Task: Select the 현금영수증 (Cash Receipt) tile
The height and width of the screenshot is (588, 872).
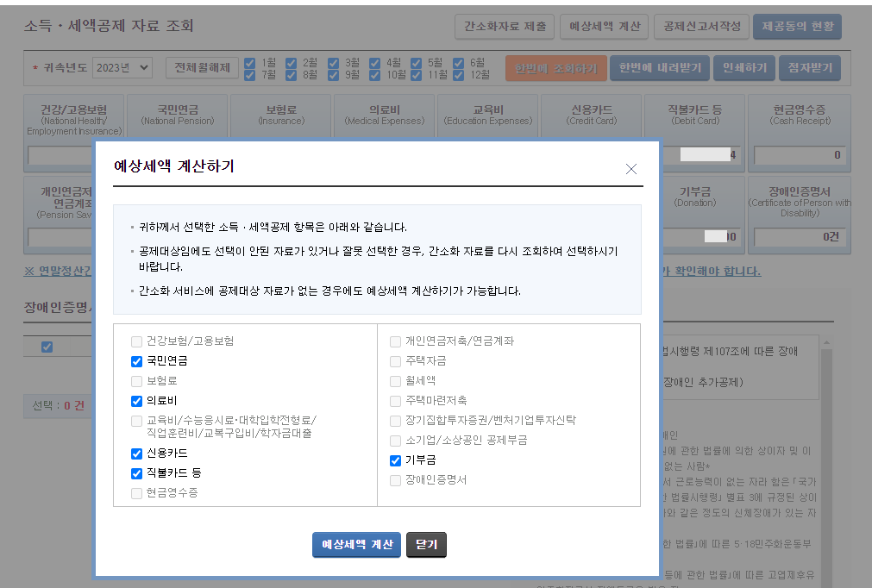Action: coord(800,133)
